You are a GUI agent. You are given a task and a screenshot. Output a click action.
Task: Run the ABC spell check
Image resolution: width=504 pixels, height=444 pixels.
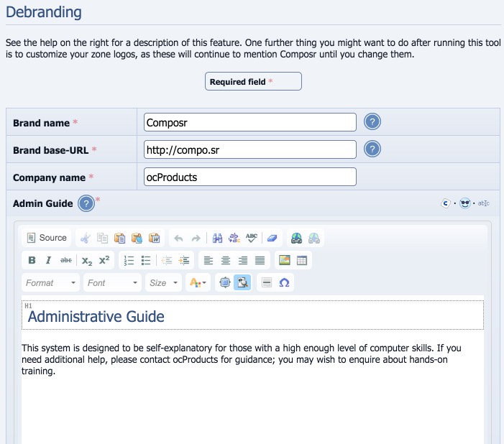[x=252, y=238]
